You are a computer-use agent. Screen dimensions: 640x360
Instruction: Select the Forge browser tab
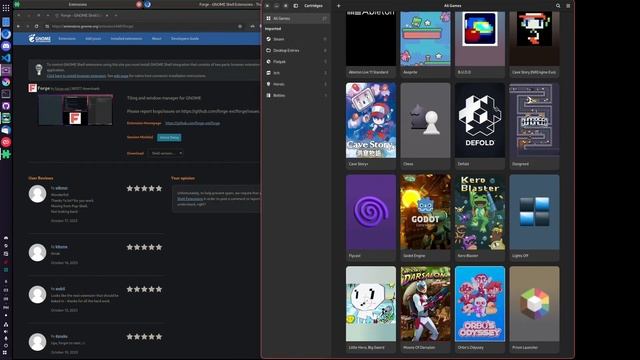click(x=82, y=15)
